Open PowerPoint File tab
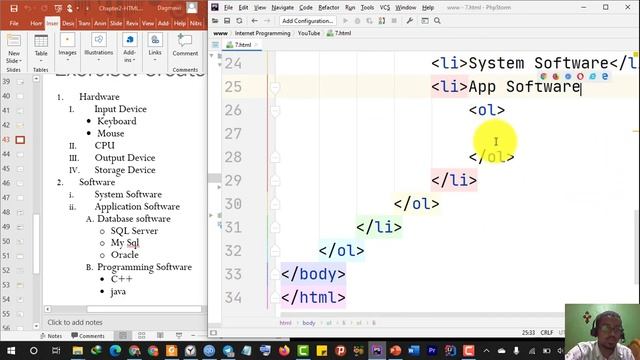This screenshot has width=640, height=360. click(x=14, y=23)
